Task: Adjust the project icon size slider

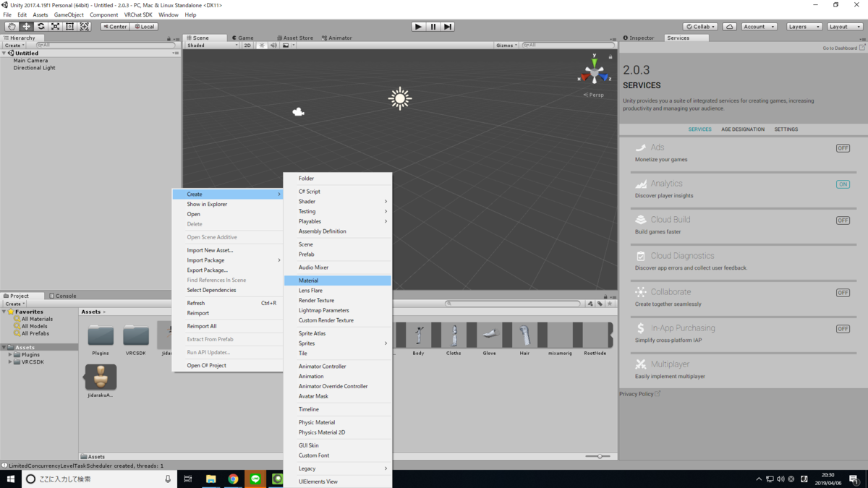Action: tap(598, 456)
